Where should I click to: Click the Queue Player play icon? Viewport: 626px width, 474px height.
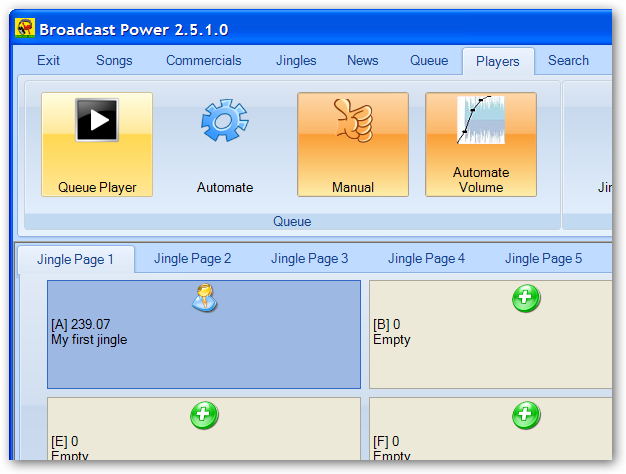(97, 120)
